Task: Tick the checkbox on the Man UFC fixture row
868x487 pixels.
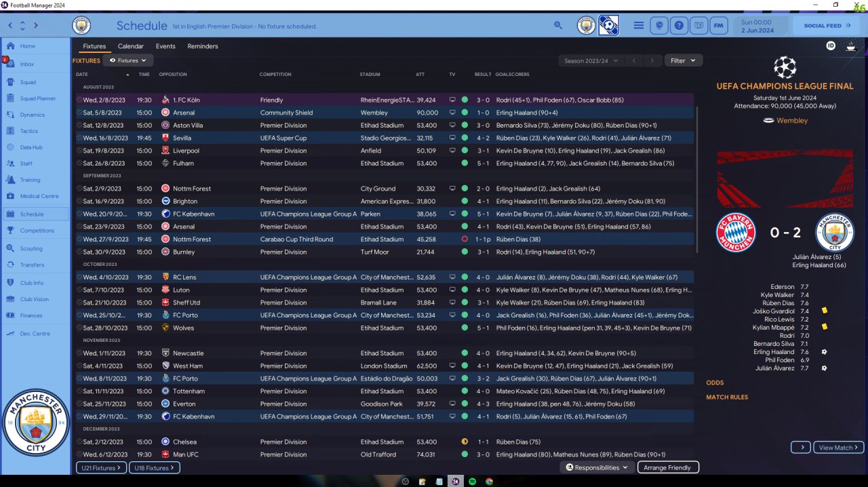Action: [x=79, y=454]
